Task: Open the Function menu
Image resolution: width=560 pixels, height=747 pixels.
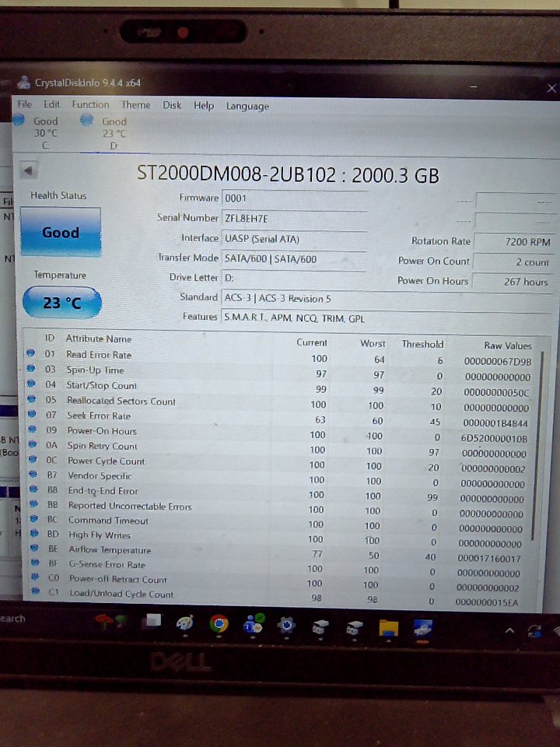Action: click(90, 104)
